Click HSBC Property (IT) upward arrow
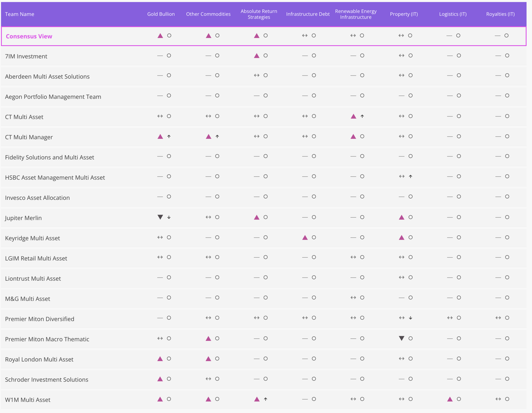Viewport: 532px width, 413px height. [x=410, y=176]
